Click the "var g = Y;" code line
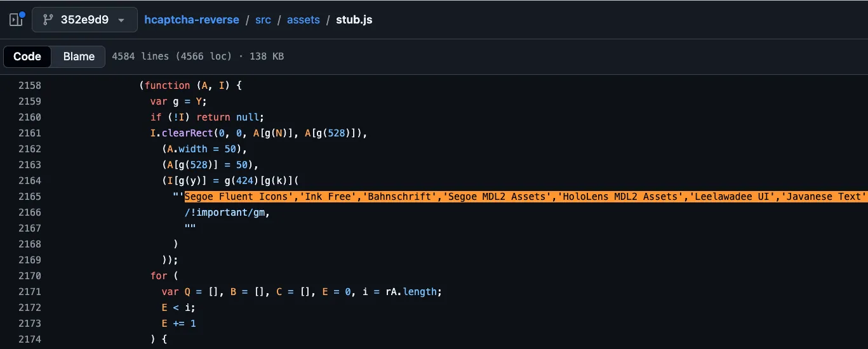The width and height of the screenshot is (868, 349). pyautogui.click(x=178, y=102)
